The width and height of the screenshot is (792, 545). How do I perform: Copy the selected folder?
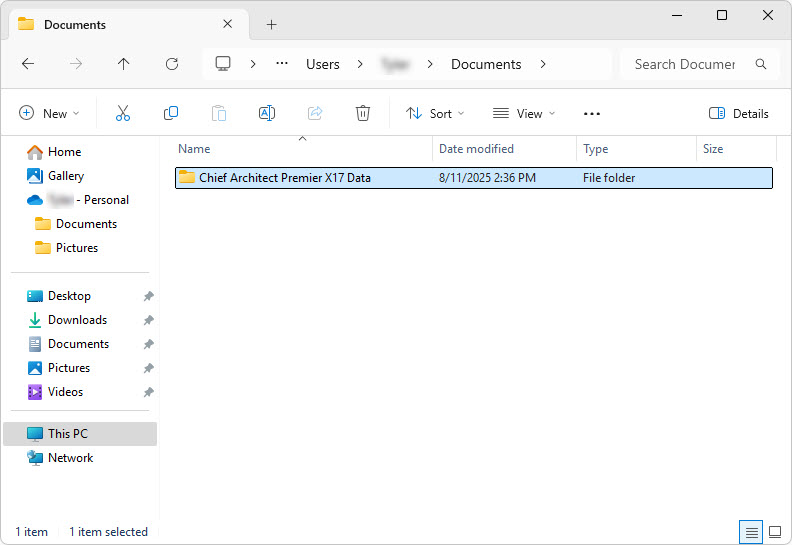tap(171, 113)
